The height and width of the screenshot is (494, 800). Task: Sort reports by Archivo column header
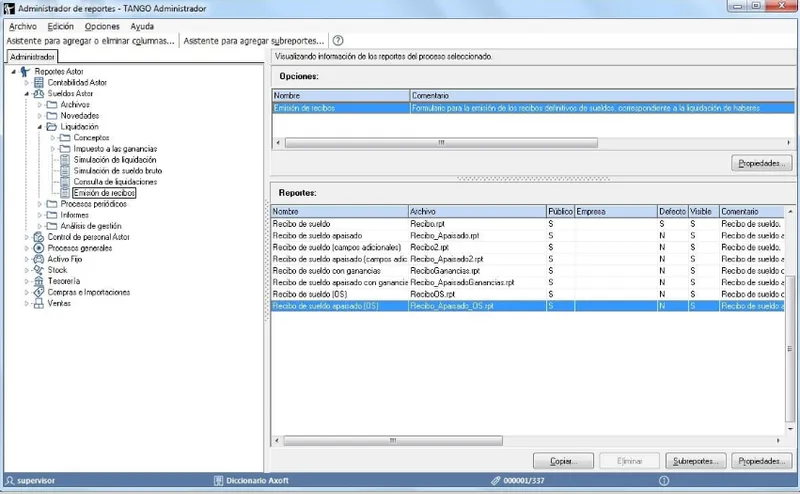[x=477, y=211]
